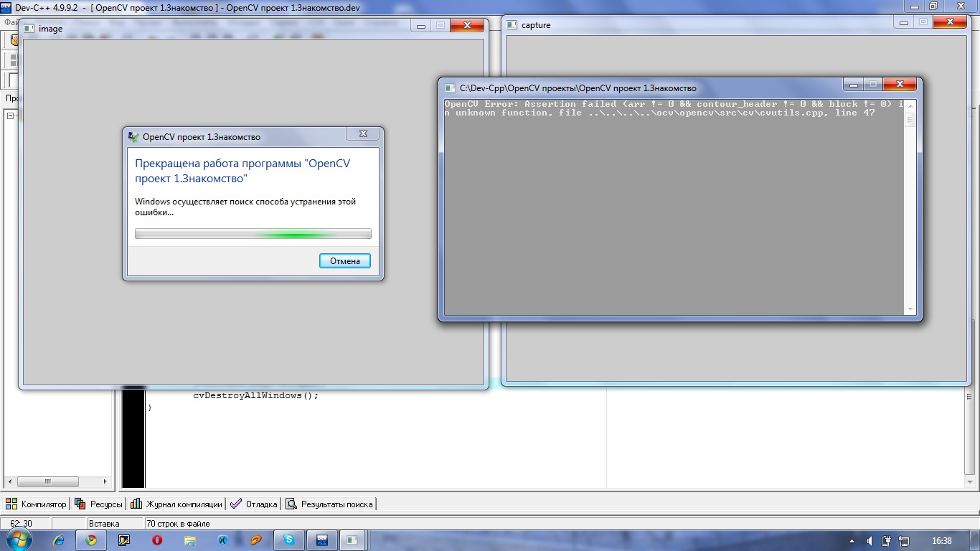The image size is (980, 551).
Task: Click the OpenCV Error assertion text in console
Action: tap(674, 108)
